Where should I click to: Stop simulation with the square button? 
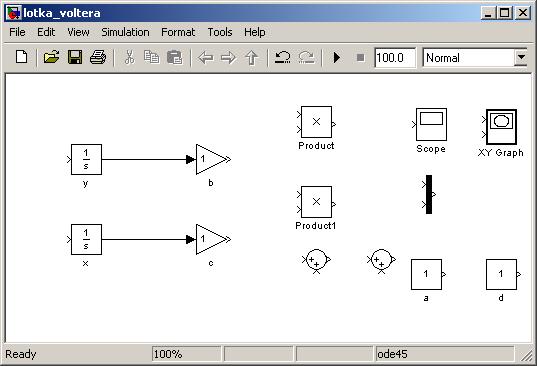coord(360,58)
